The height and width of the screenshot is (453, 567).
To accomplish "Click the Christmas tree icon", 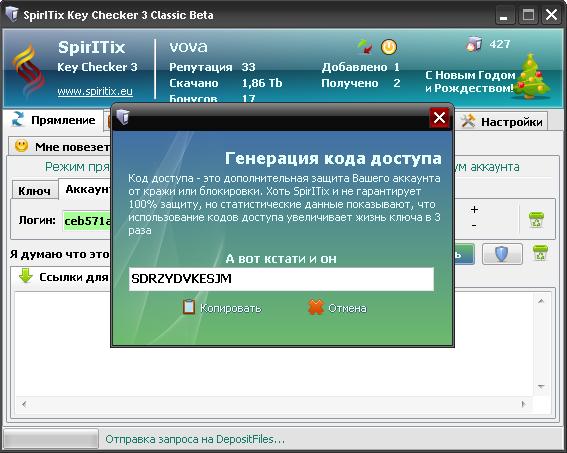I will 532,76.
